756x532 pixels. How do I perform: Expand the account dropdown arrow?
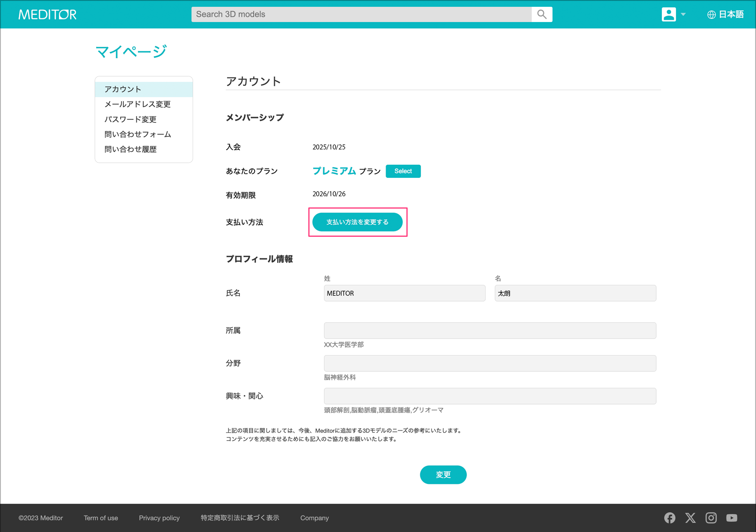tap(683, 14)
